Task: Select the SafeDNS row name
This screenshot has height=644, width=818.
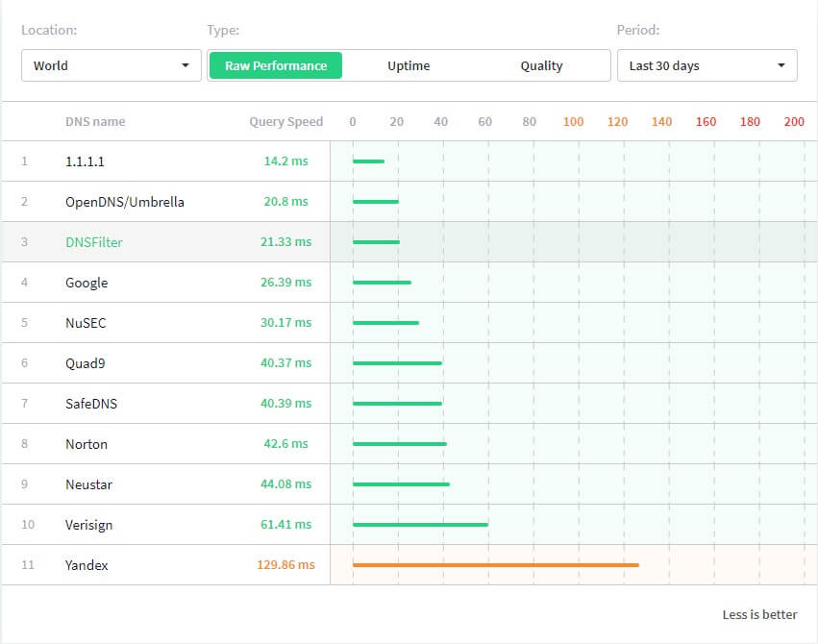Action: point(91,404)
